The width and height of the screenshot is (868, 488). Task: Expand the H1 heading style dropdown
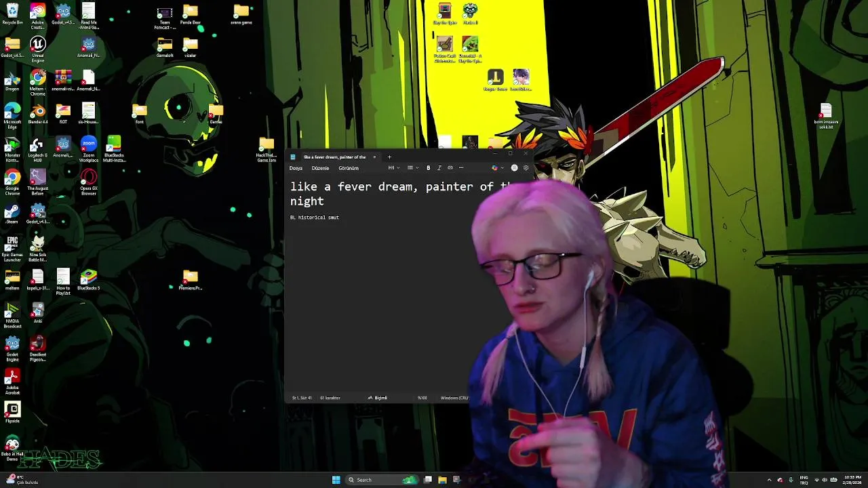click(x=393, y=168)
